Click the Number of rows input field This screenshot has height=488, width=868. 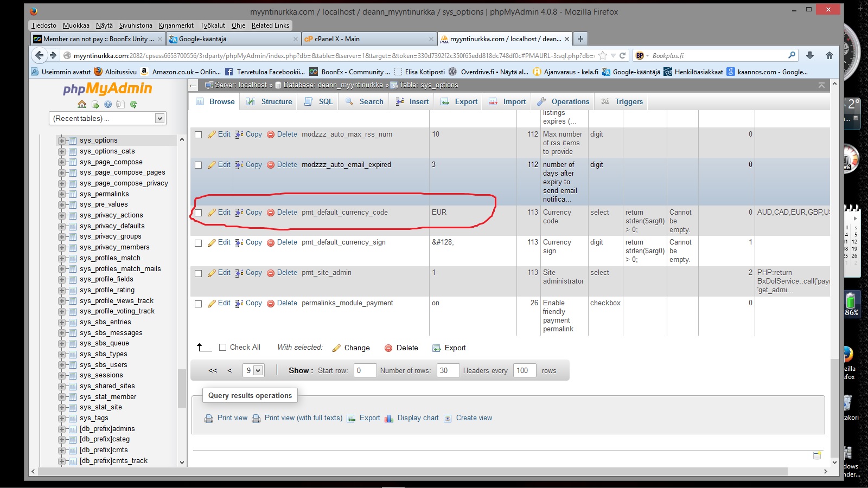(448, 370)
